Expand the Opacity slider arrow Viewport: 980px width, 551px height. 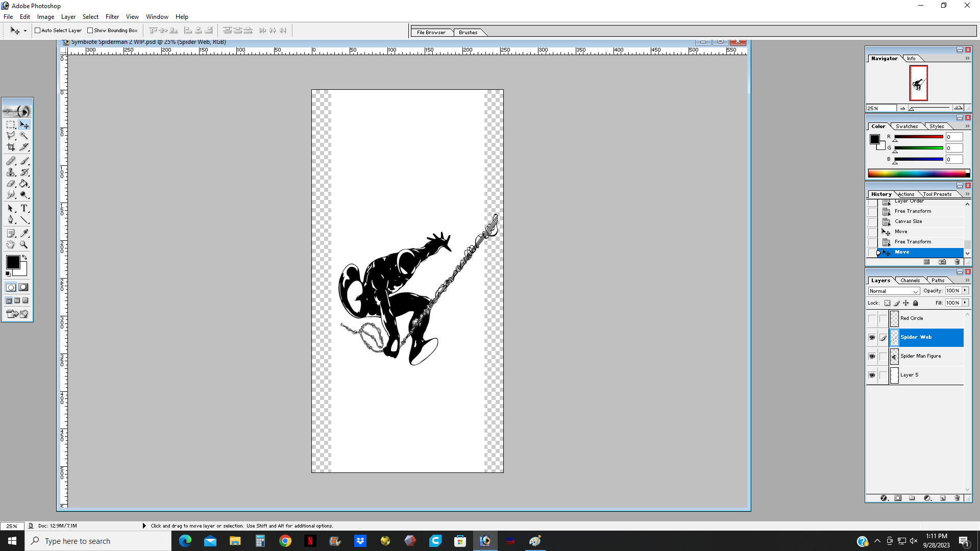click(x=965, y=290)
